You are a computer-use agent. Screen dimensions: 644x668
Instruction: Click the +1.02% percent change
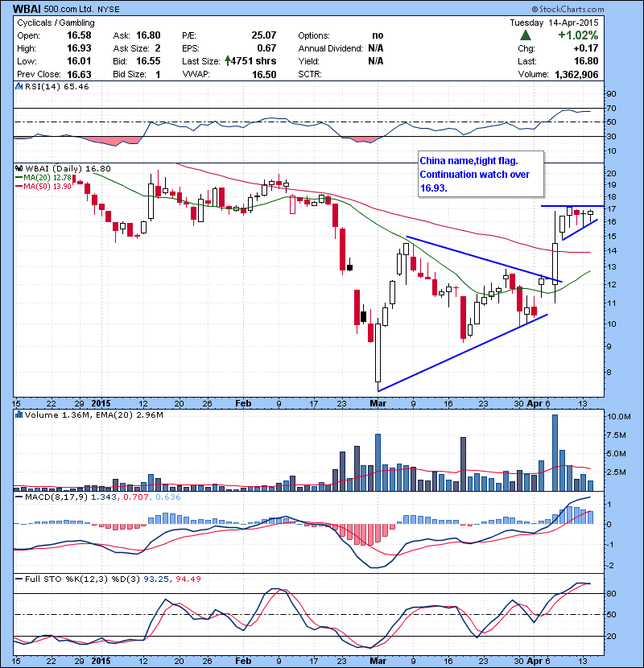(578, 35)
